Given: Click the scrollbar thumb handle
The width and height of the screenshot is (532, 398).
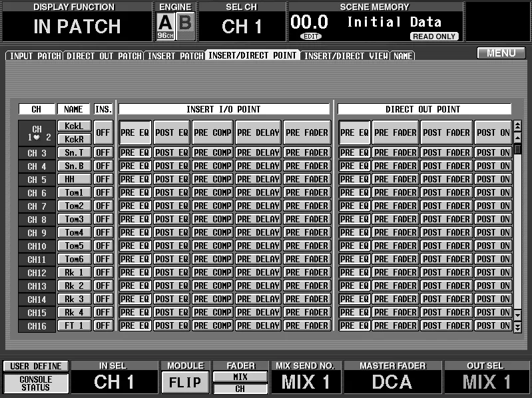Looking at the screenshot, I should tap(517, 149).
